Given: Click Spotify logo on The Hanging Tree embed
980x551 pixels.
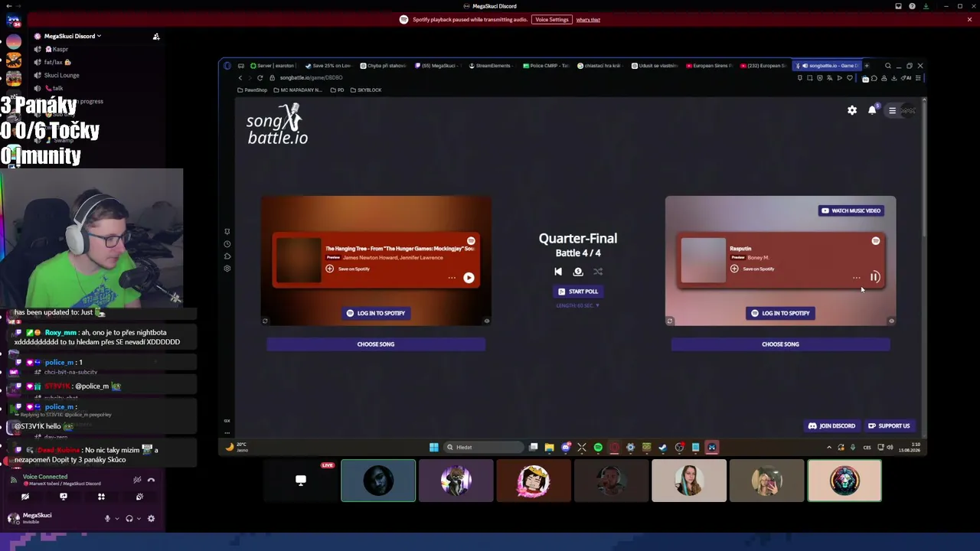Looking at the screenshot, I should point(471,241).
